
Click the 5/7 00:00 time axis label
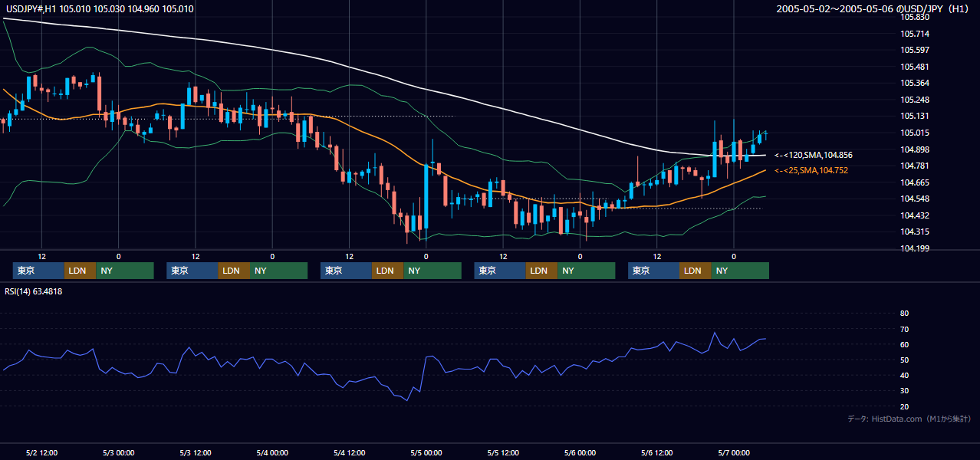click(735, 452)
